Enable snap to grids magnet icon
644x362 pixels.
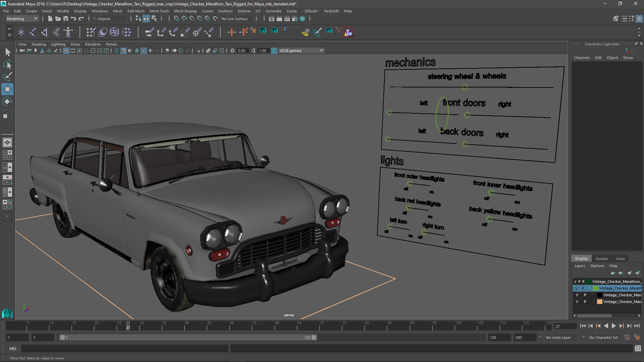tap(177, 19)
